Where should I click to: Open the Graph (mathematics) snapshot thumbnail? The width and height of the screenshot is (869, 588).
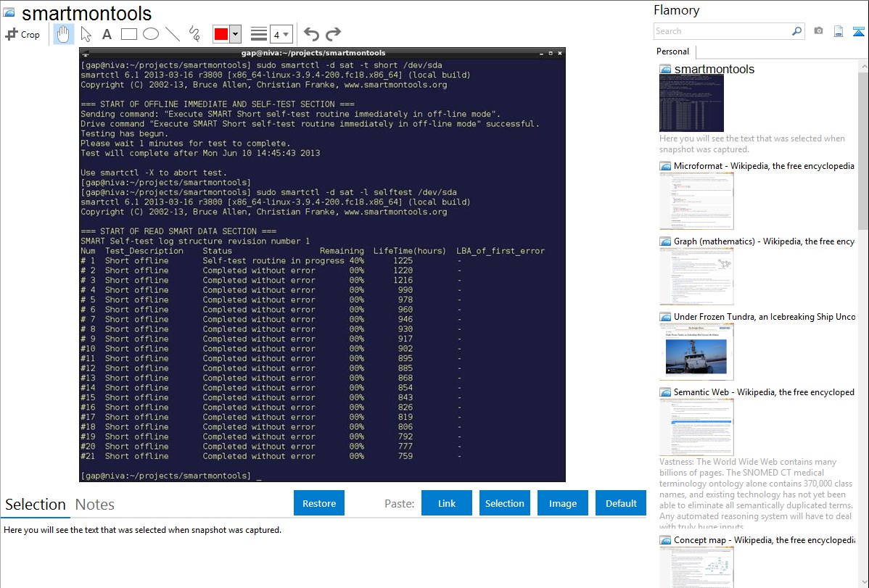[696, 276]
